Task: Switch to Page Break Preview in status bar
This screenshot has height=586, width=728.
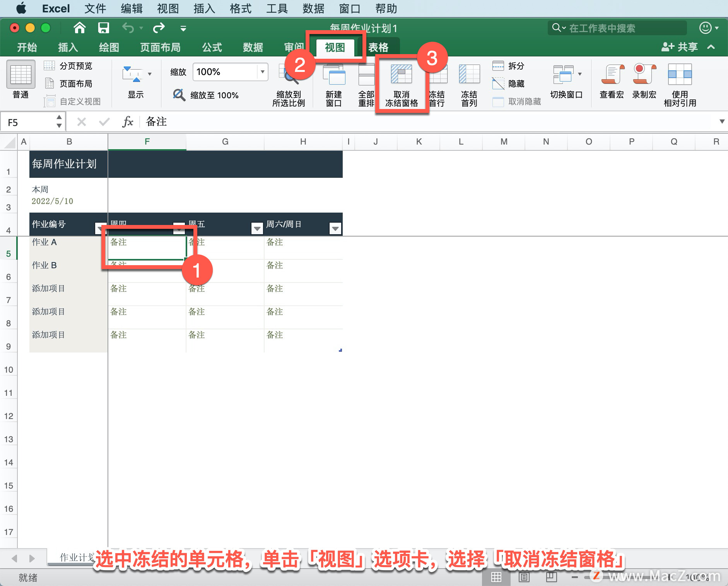Action: tap(551, 577)
